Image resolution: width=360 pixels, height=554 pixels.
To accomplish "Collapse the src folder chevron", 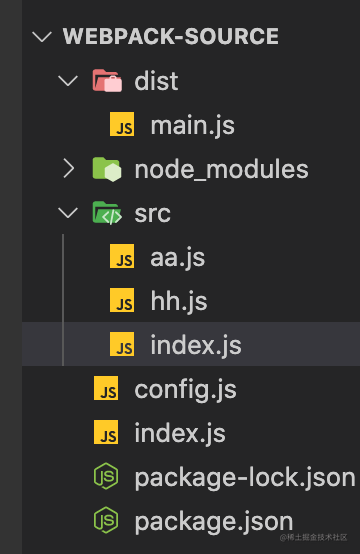I will 68,213.
